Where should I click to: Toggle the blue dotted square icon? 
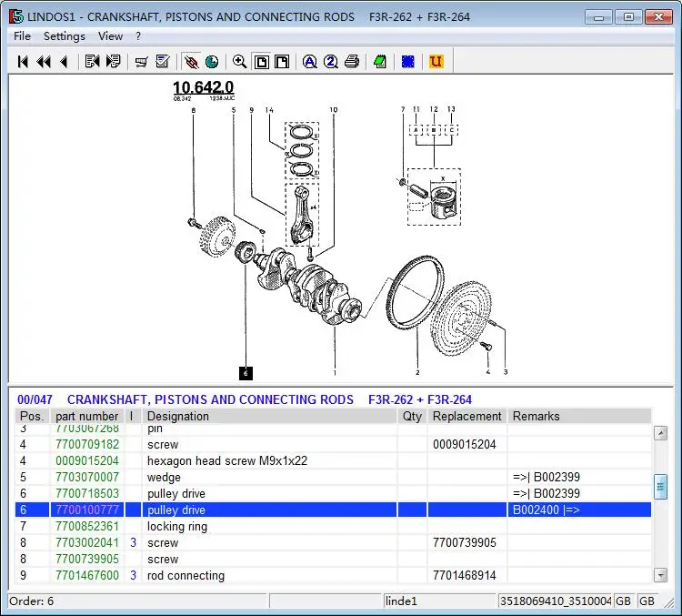tap(408, 62)
